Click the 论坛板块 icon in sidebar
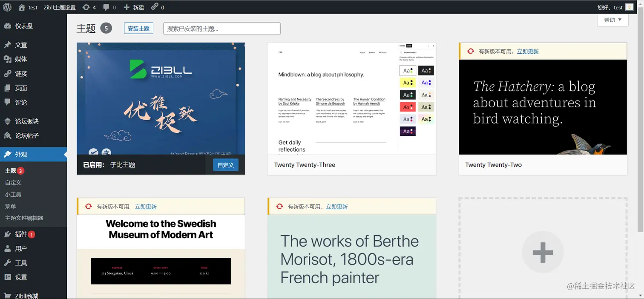This screenshot has height=299, width=644. (8, 121)
